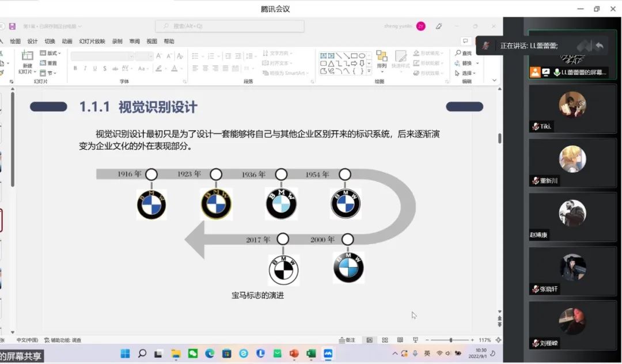This screenshot has height=364, width=622.
Task: Click the Find (查找) magnifier tool
Action: pos(464,53)
